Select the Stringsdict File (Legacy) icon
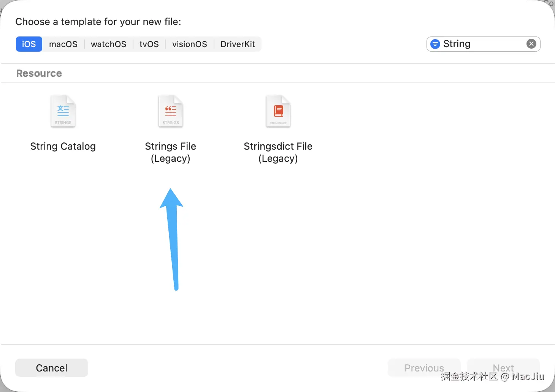The image size is (555, 392). 278,111
